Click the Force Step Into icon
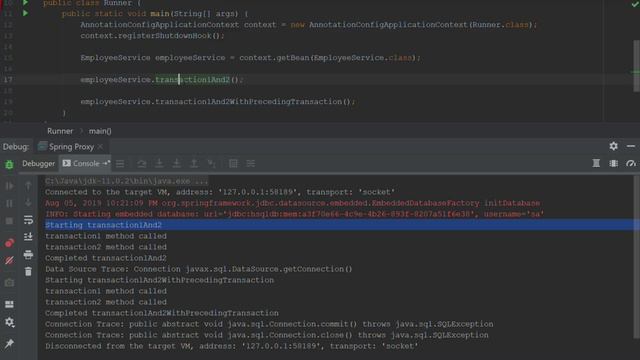Viewport: 640px width, 360px height. click(x=177, y=164)
